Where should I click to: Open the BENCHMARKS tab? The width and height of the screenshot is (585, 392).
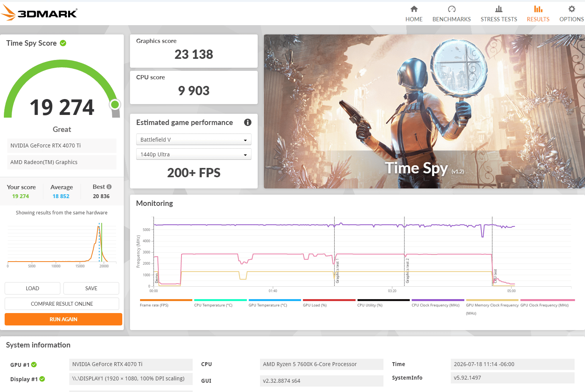(452, 14)
